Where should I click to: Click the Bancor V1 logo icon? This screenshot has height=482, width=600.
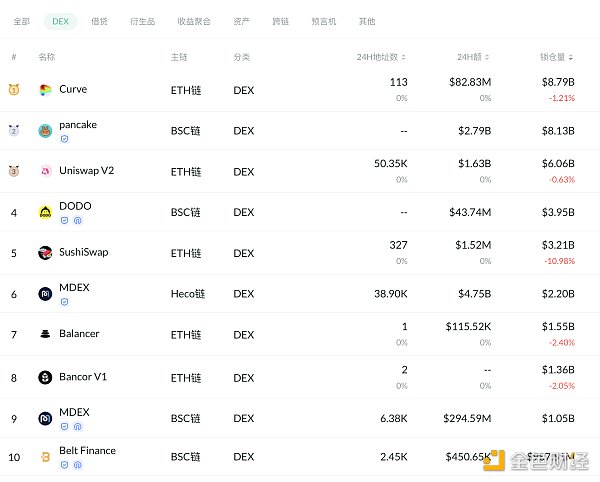(x=45, y=377)
